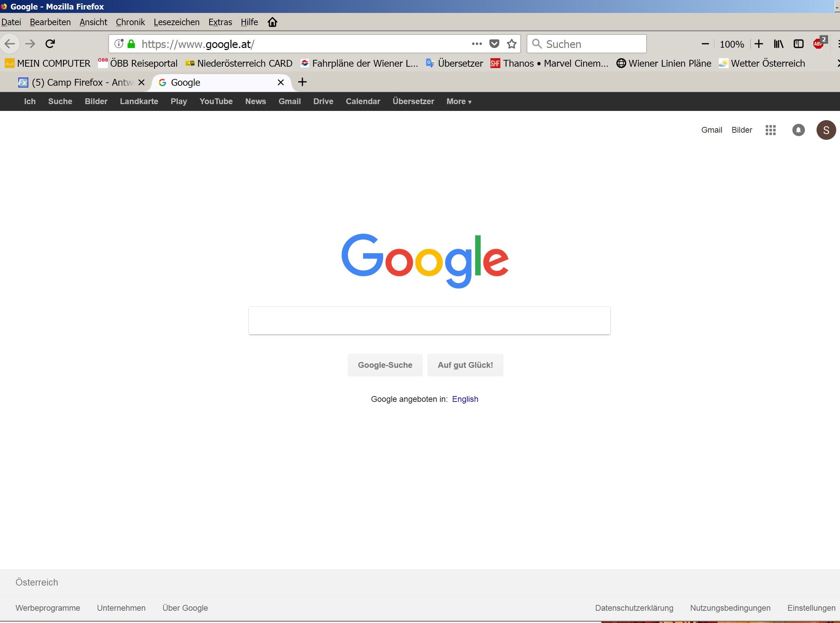The image size is (840, 623).
Task: Click the English language link
Action: (x=465, y=399)
